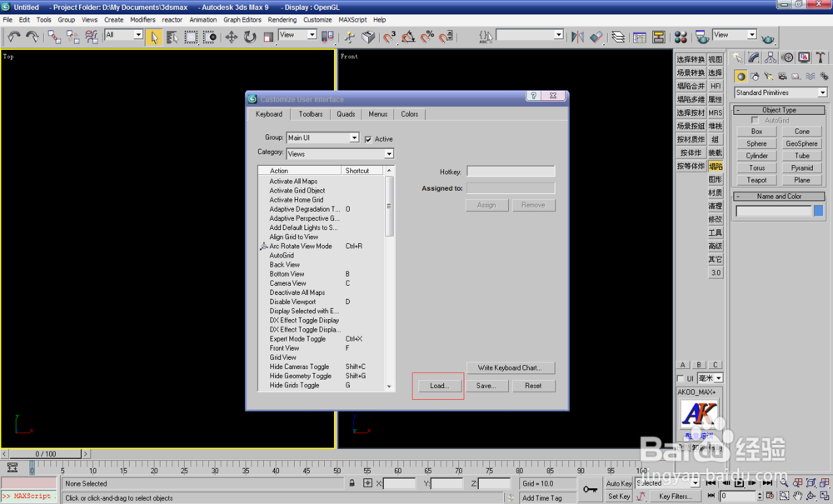Activate the Select Object arrow tool
Viewport: 833px width, 504px height.
click(154, 37)
